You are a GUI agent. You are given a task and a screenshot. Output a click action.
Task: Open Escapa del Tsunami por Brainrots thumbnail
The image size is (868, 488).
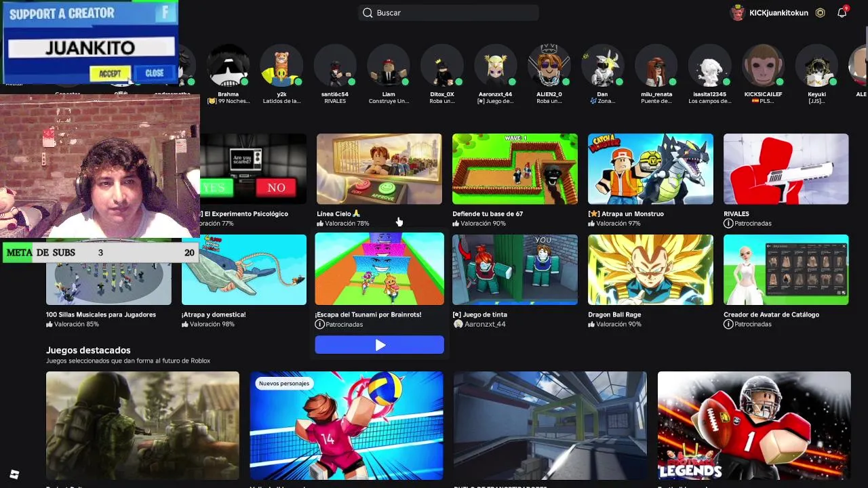click(379, 269)
